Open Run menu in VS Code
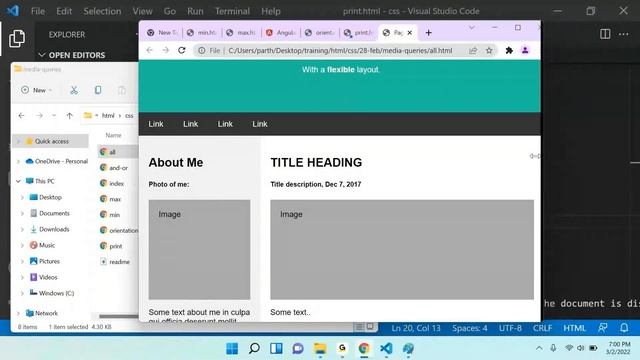 point(195,11)
